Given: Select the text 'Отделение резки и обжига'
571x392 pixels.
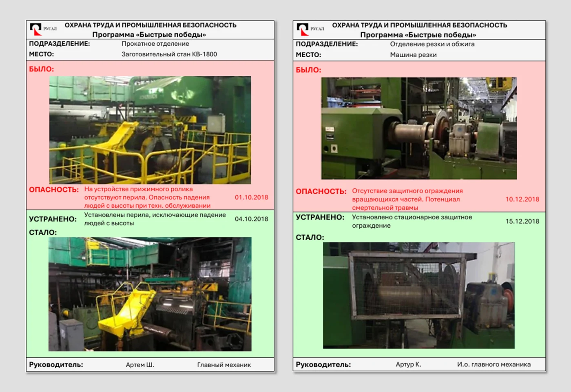Looking at the screenshot, I should (432, 44).
